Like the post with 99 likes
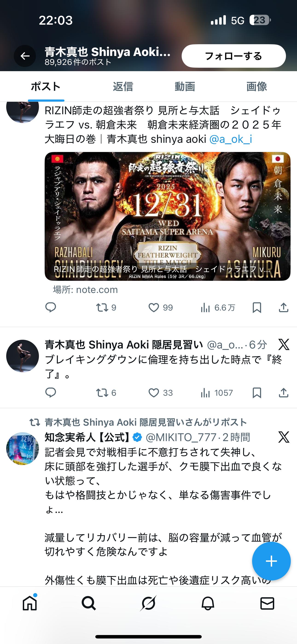Screen dimensions: 297x644 tap(161, 307)
